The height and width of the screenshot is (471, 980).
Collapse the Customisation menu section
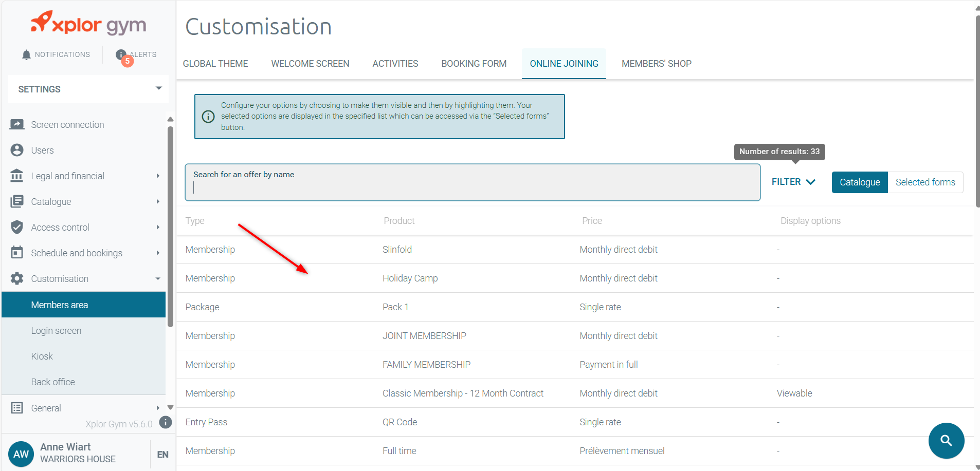click(x=158, y=279)
